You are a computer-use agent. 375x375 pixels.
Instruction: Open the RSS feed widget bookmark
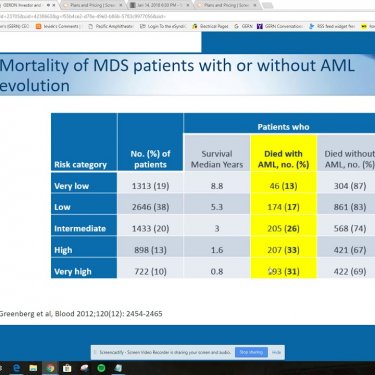click(x=332, y=26)
